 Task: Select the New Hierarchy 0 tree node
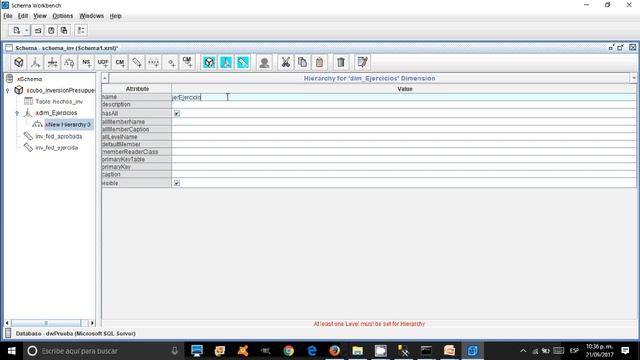(68, 124)
